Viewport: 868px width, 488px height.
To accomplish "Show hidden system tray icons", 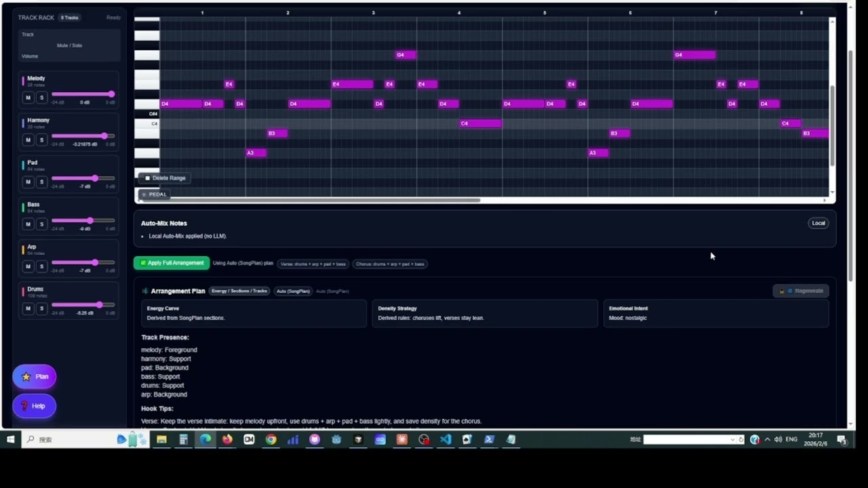I will coord(768,439).
